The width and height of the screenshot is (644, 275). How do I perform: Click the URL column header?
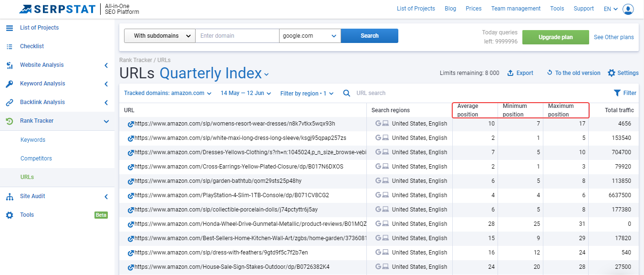point(129,110)
